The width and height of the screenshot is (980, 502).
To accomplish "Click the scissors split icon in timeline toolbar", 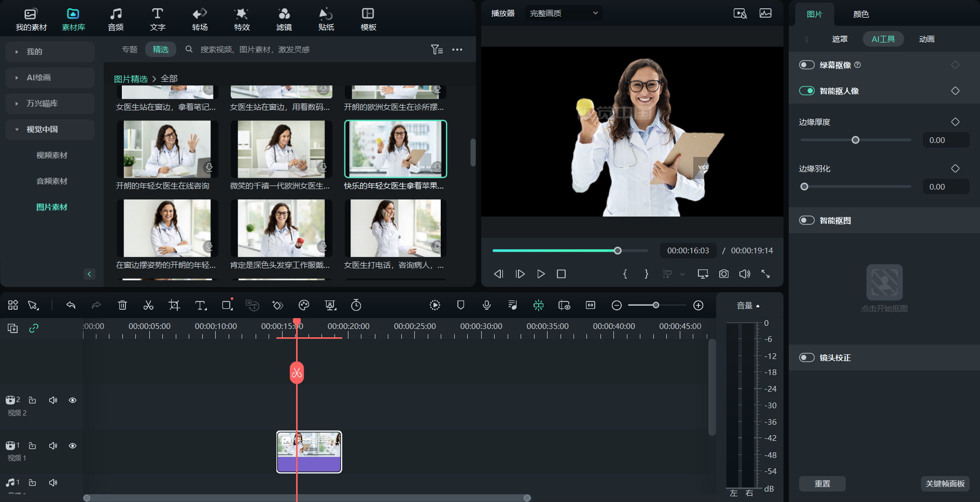I will click(x=148, y=305).
